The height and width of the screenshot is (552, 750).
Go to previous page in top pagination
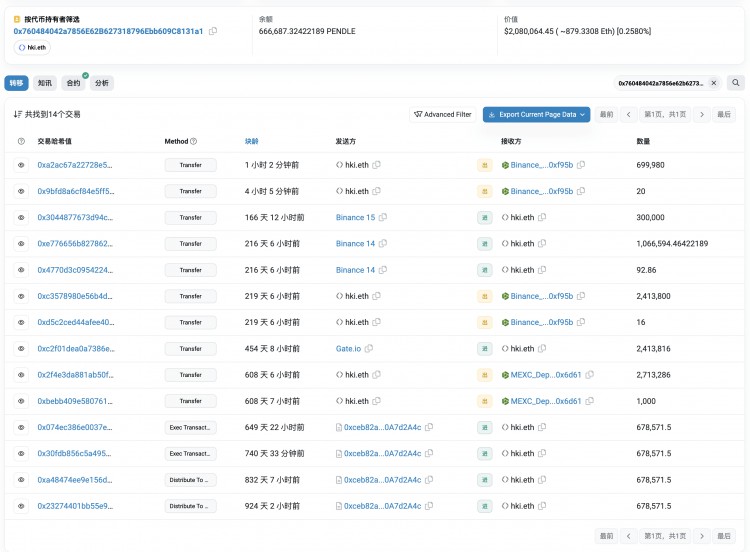pyautogui.click(x=629, y=114)
